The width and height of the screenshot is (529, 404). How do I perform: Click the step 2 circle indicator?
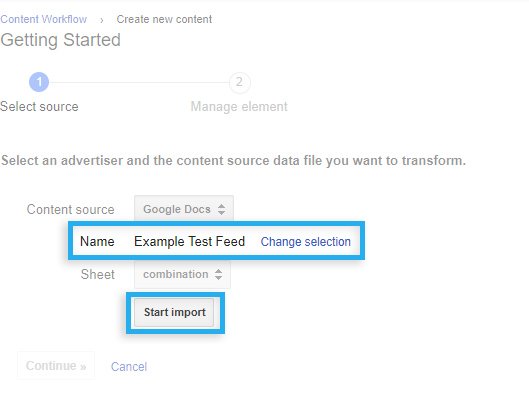(x=239, y=82)
